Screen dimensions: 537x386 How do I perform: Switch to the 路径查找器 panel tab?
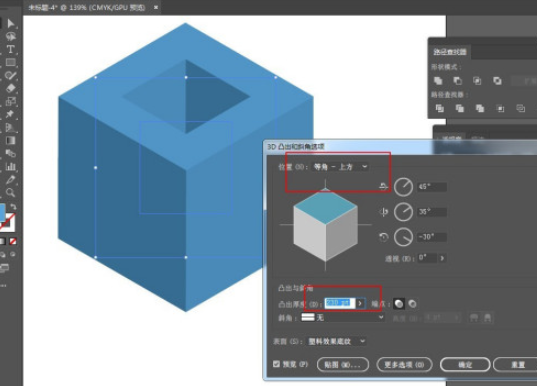coord(450,52)
